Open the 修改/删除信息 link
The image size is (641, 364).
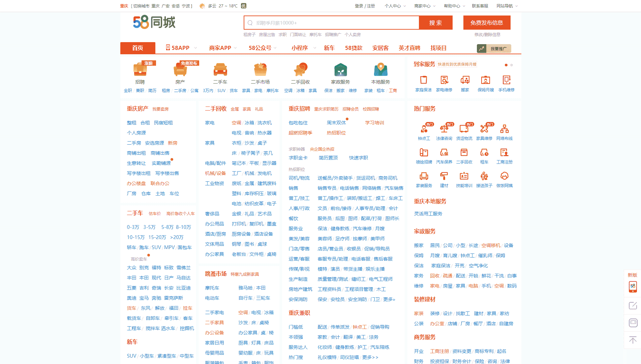[x=487, y=34]
